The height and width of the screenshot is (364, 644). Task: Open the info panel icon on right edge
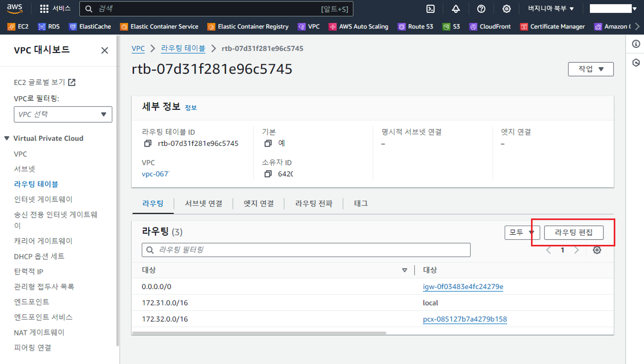pos(636,44)
